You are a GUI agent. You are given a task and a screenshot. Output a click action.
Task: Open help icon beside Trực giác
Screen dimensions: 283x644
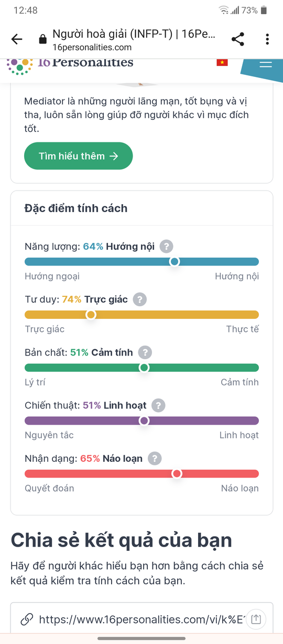click(x=139, y=299)
